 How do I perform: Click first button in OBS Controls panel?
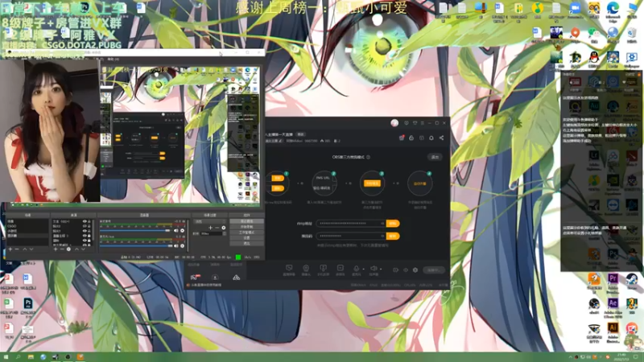coord(246,221)
